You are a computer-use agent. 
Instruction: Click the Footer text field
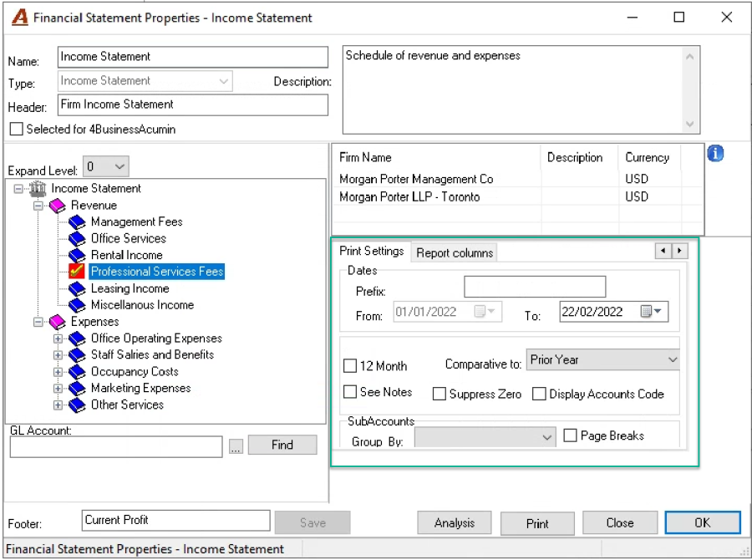coord(176,521)
